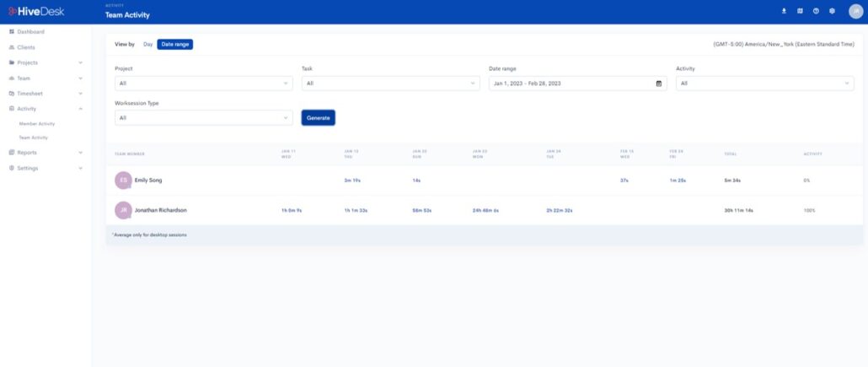The image size is (868, 367).
Task: Click the download icon in top bar
Action: point(785,11)
